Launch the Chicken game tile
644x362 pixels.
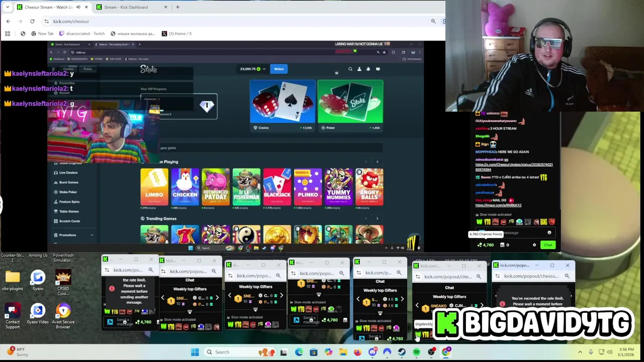[x=185, y=187]
